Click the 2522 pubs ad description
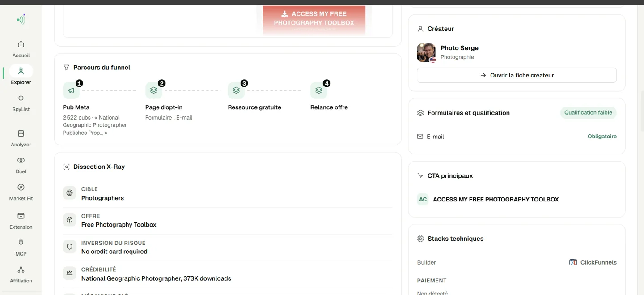 (95, 125)
